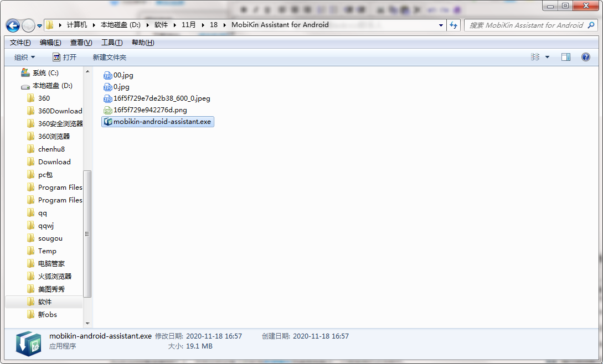
Task: Expand the arrow after 18 in breadcrumb
Action: click(225, 25)
